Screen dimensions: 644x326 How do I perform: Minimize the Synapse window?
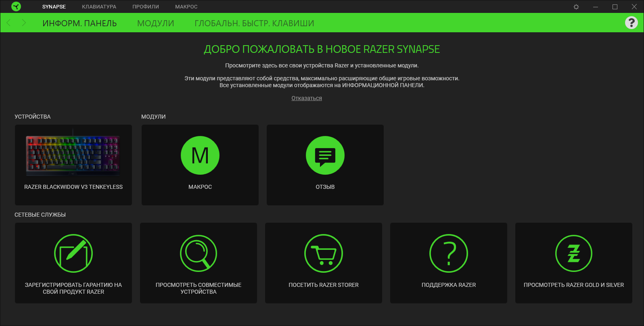tap(596, 7)
